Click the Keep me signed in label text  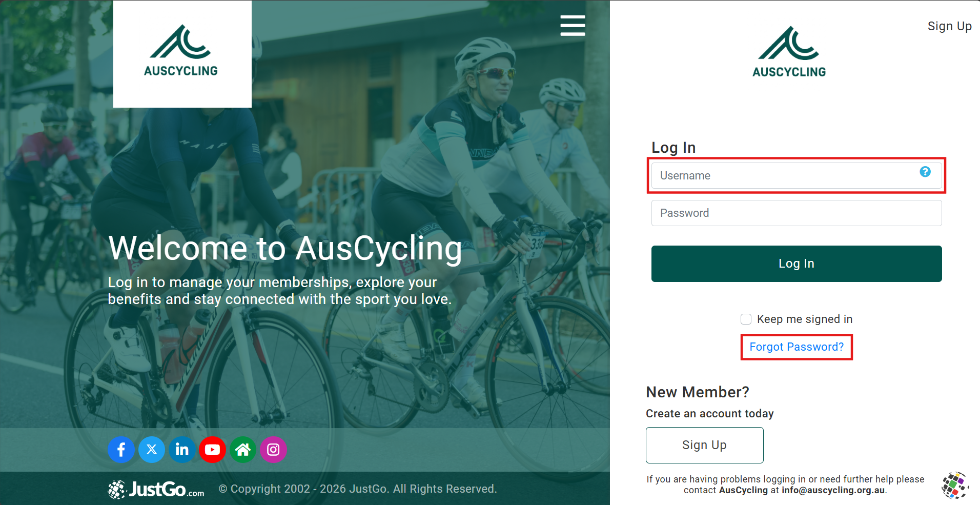click(805, 319)
